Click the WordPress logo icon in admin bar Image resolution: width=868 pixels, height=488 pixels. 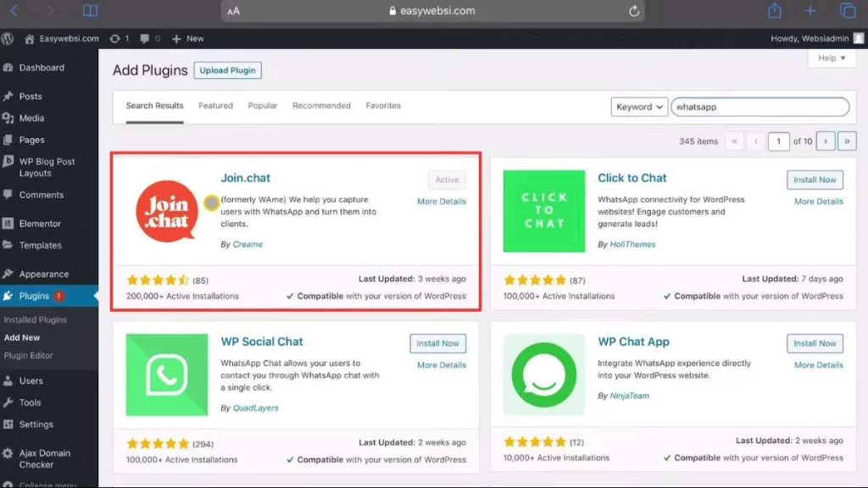pos(8,38)
